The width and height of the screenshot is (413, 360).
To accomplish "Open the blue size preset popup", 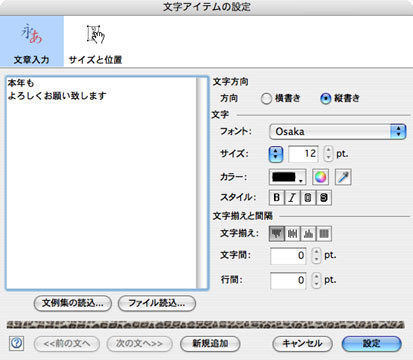I will click(x=276, y=154).
